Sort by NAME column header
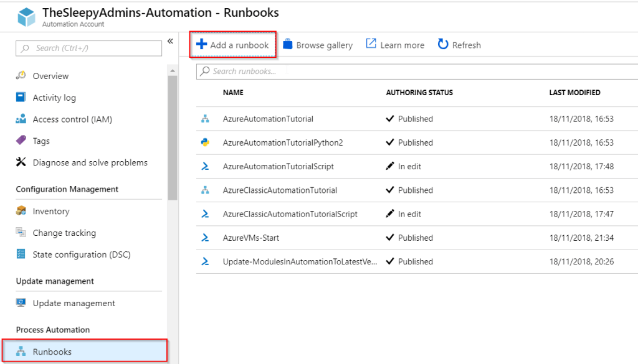The image size is (638, 364). click(x=233, y=93)
